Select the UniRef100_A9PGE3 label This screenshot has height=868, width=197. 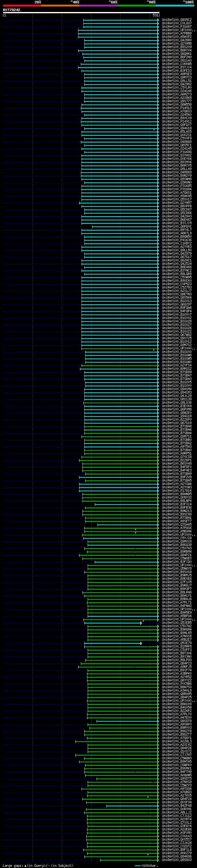[x=177, y=74]
